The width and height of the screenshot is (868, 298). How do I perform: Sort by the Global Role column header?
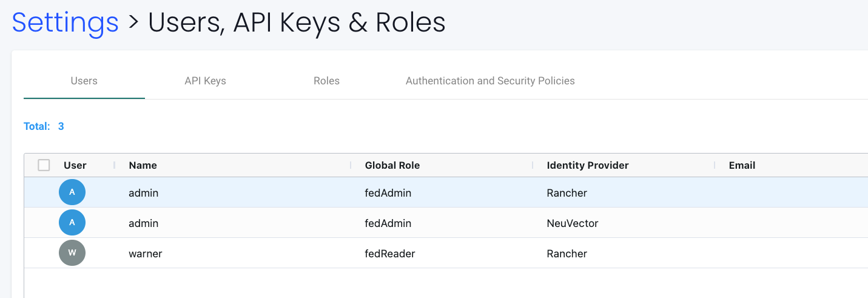pyautogui.click(x=392, y=165)
